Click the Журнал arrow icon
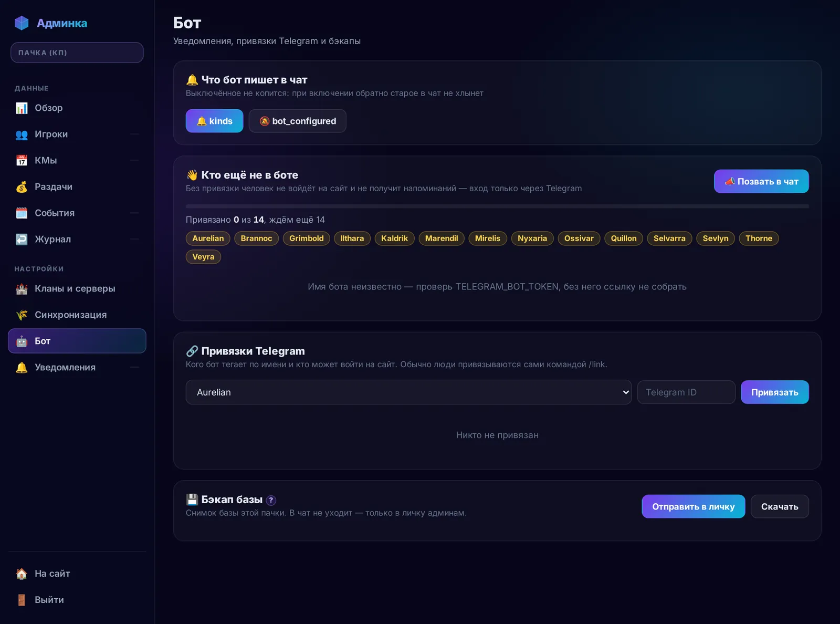The height and width of the screenshot is (624, 840). click(x=22, y=240)
